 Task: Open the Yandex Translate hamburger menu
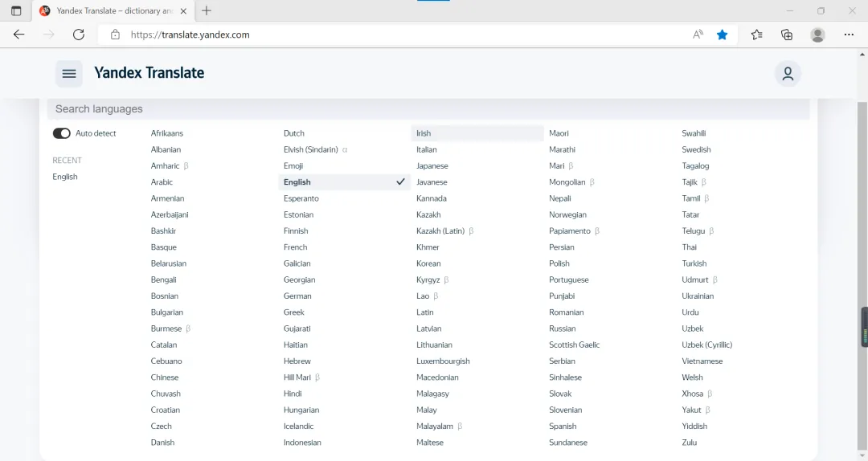[x=69, y=74]
